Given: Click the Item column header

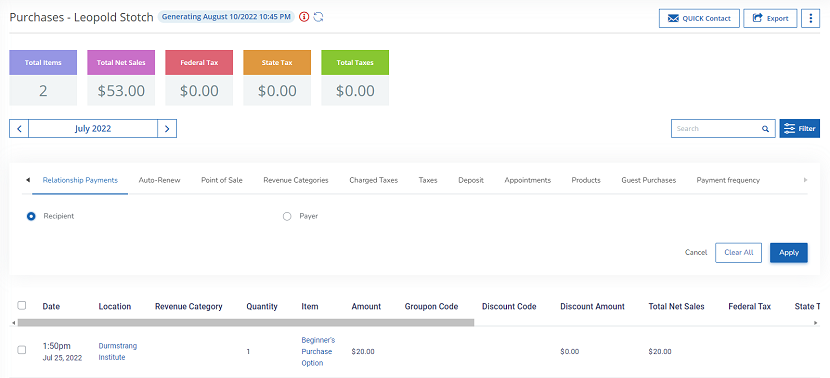Looking at the screenshot, I should coord(310,307).
